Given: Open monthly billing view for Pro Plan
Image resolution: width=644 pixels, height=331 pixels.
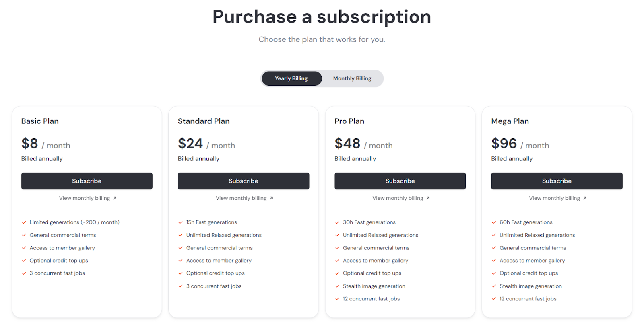Looking at the screenshot, I should [x=398, y=198].
